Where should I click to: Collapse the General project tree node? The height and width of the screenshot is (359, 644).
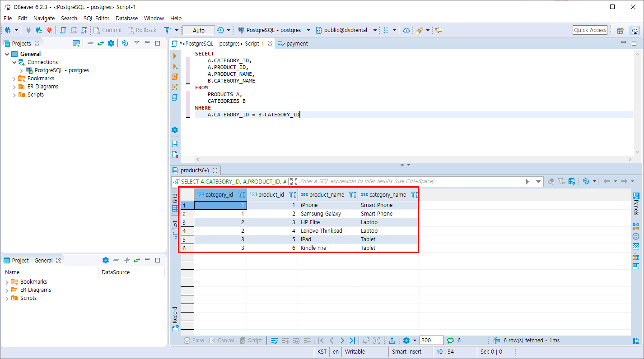pyautogui.click(x=7, y=54)
